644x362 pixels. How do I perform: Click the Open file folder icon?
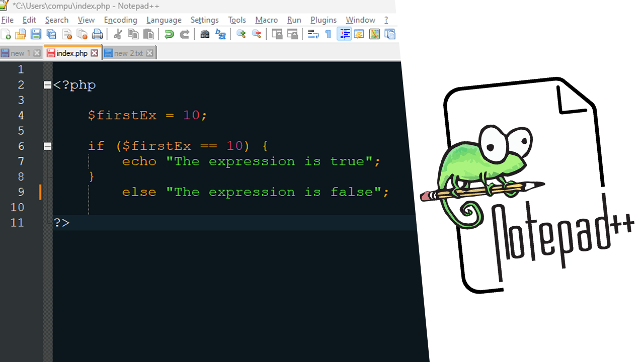(x=21, y=34)
